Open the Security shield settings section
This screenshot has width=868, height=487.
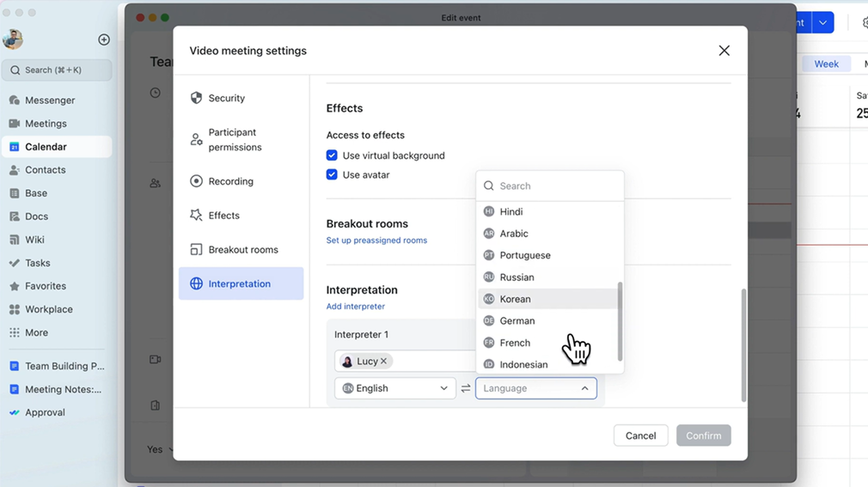[227, 99]
